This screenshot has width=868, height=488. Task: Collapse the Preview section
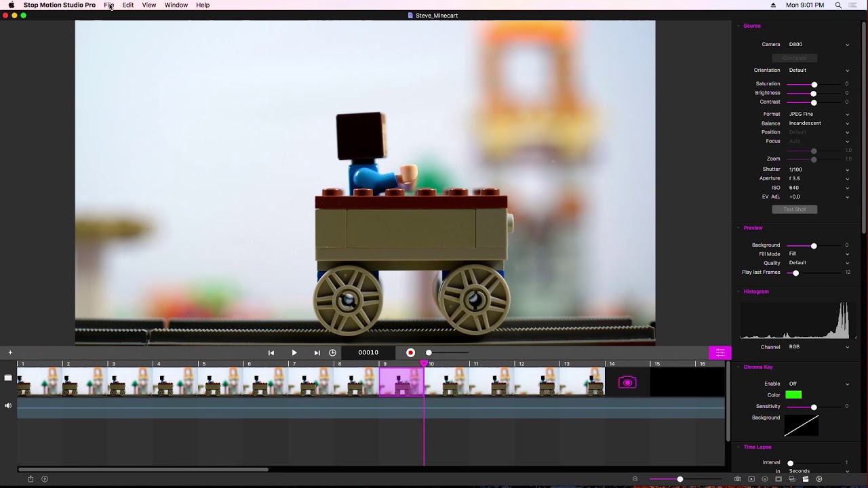(x=738, y=228)
